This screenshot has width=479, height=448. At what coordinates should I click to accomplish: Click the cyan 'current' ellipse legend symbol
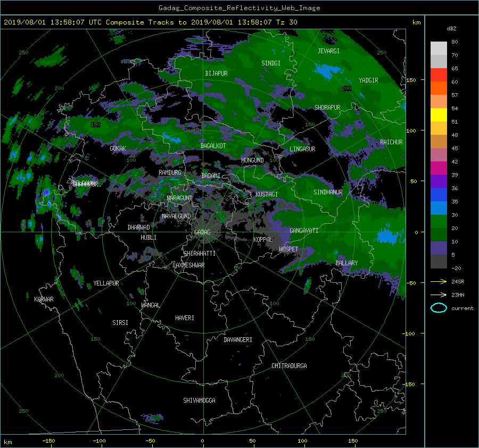[439, 308]
